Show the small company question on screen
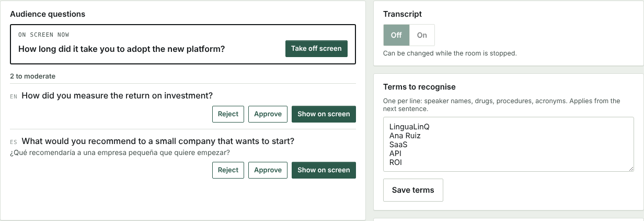This screenshot has height=221, width=644. pos(324,170)
